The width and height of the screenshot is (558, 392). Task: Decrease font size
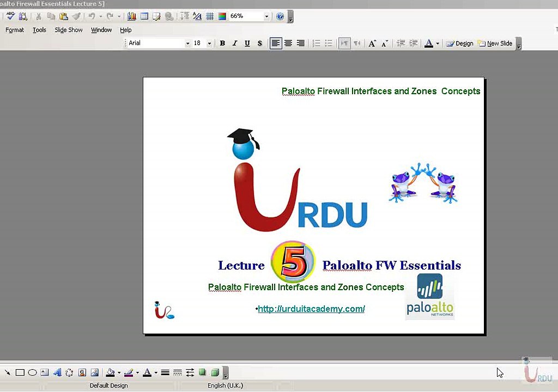pyautogui.click(x=385, y=44)
